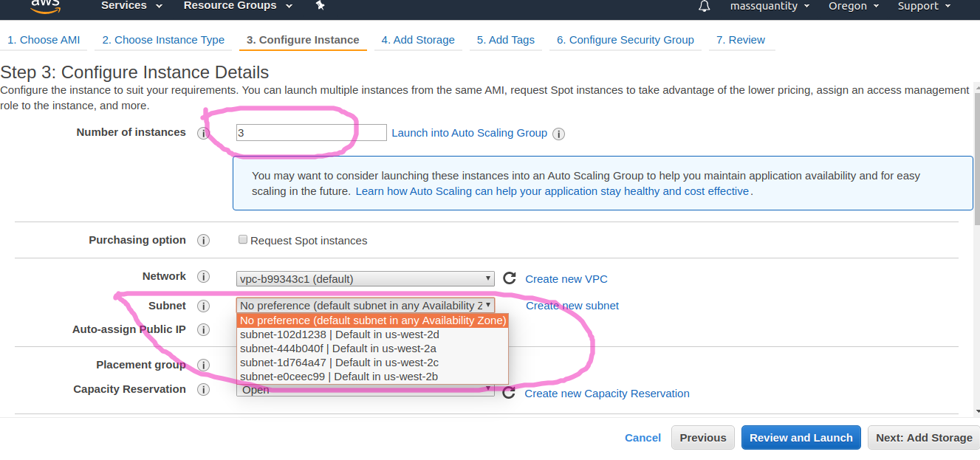This screenshot has width=980, height=460.
Task: Open the Services menu
Action: pyautogui.click(x=131, y=6)
